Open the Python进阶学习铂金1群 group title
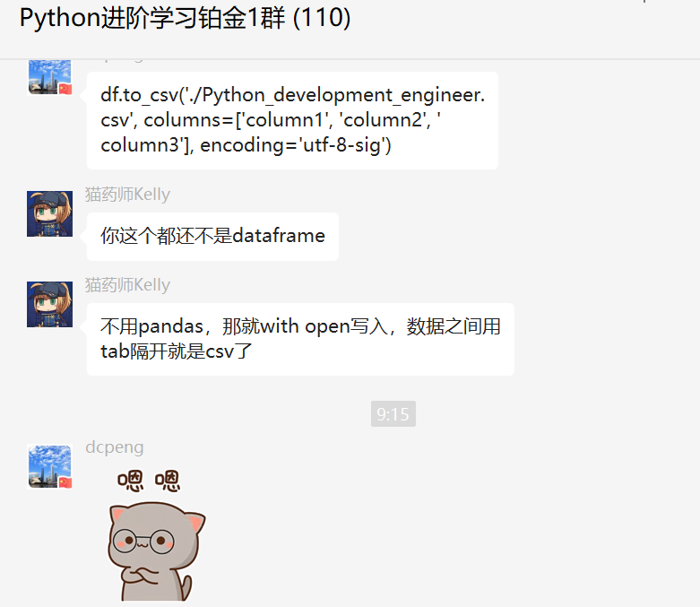The image size is (700, 607). [x=185, y=18]
